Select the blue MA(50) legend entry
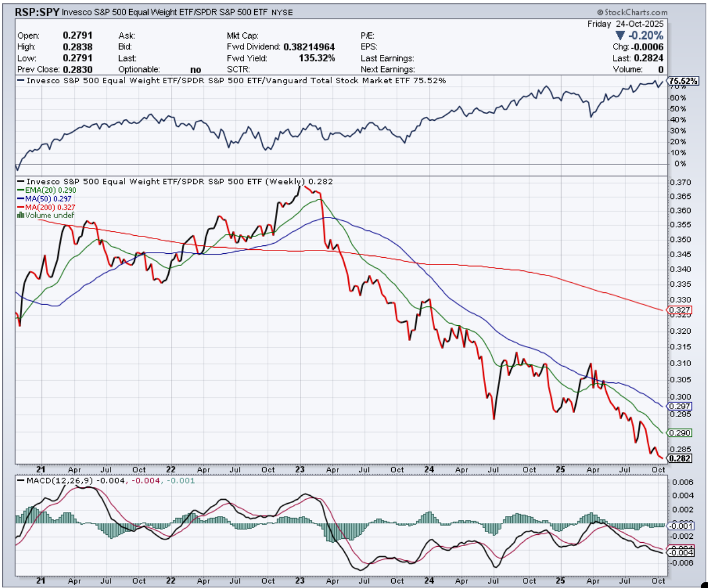 pyautogui.click(x=47, y=198)
